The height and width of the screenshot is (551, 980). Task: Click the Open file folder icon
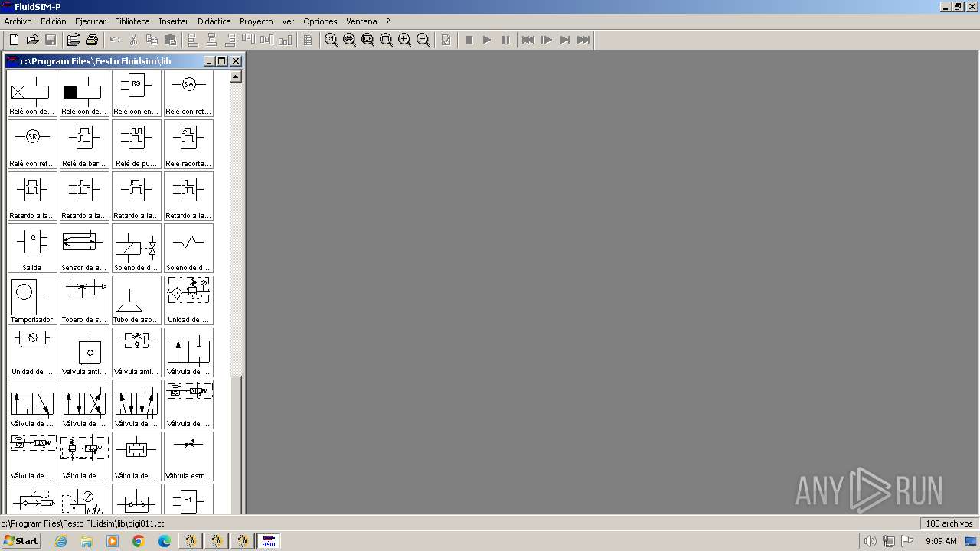[32, 40]
